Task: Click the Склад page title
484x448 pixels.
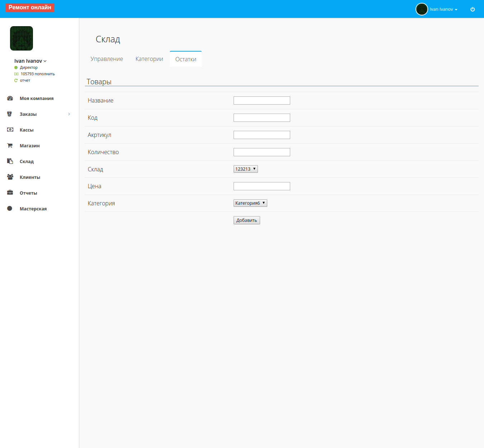Action: 108,39
